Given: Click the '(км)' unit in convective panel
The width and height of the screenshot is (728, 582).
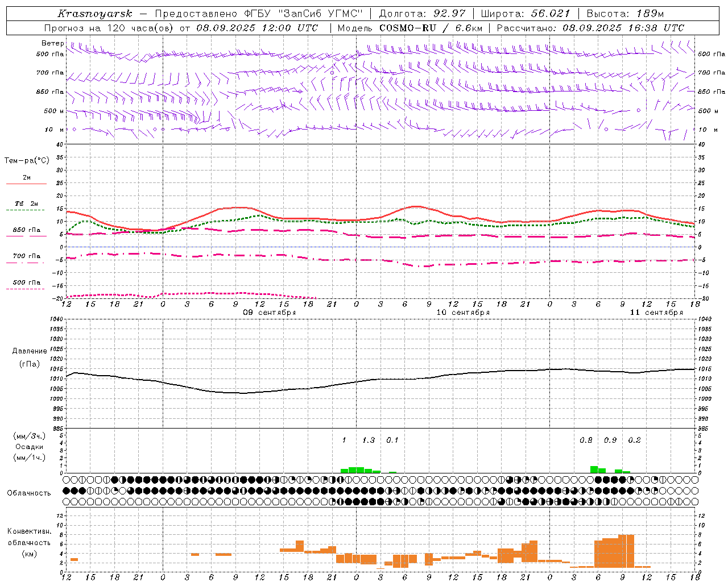Looking at the screenshot, I should 30,553.
